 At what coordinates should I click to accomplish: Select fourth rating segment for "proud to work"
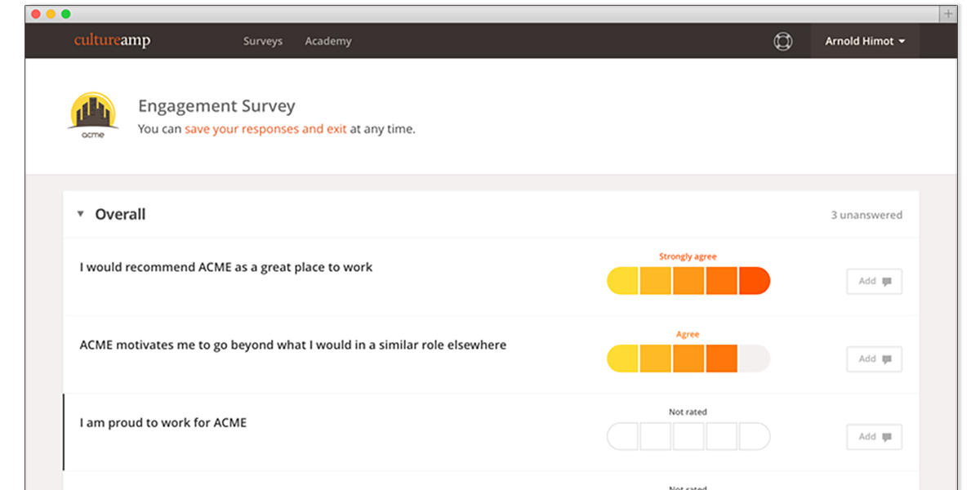click(x=722, y=436)
